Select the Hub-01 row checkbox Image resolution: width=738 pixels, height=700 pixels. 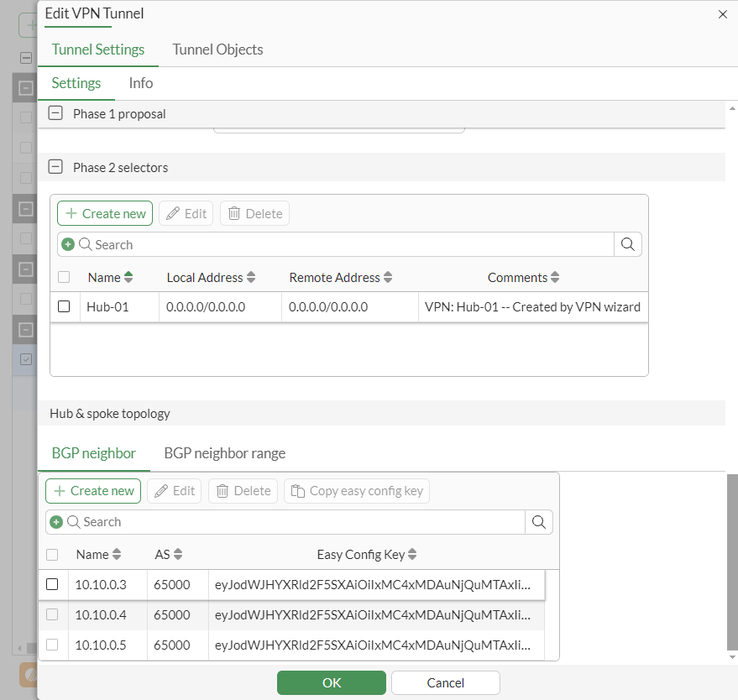[x=64, y=306]
